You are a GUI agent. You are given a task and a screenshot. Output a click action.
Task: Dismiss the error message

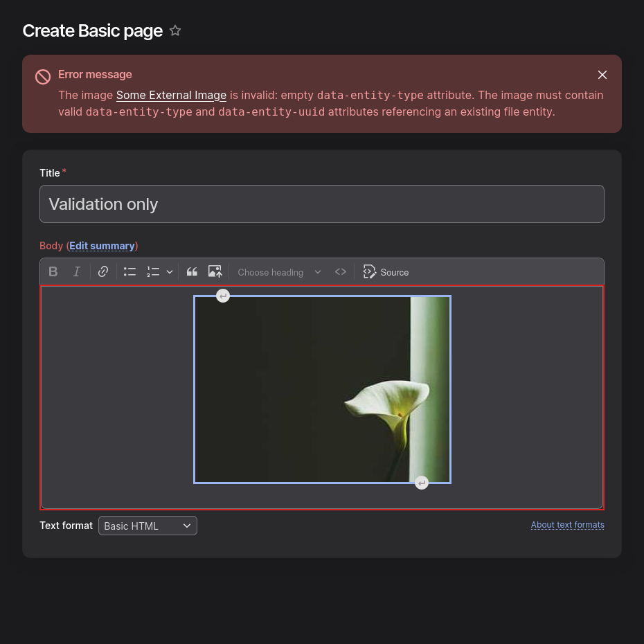(602, 75)
